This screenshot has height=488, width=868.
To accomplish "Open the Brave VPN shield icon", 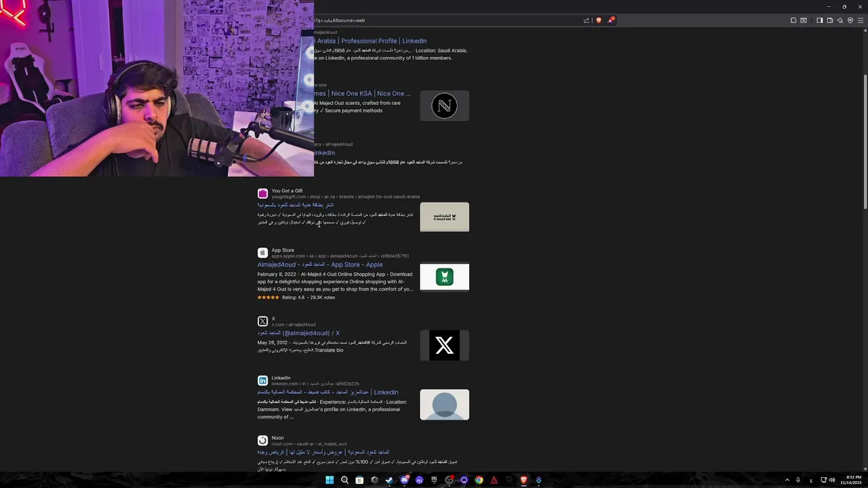I will tap(850, 20).
